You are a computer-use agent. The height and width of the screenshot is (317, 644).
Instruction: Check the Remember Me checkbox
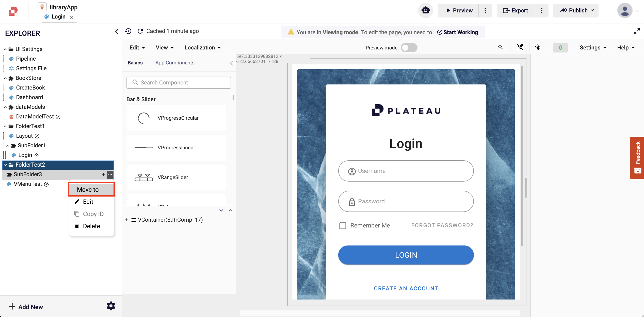[x=343, y=226]
